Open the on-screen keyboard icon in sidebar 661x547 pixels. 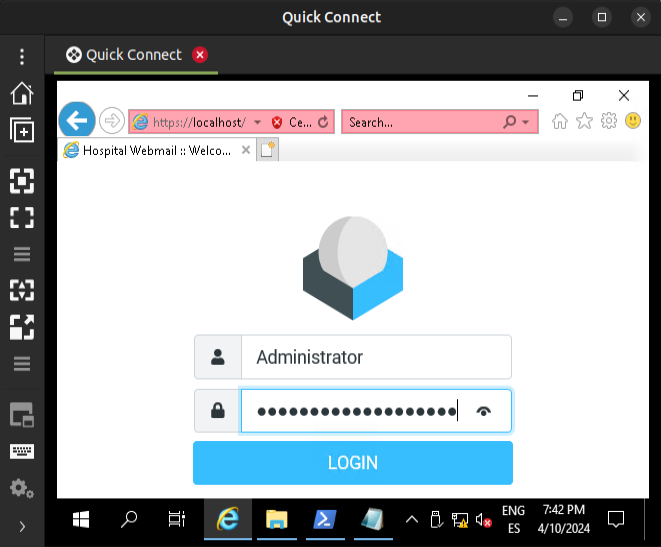21,451
